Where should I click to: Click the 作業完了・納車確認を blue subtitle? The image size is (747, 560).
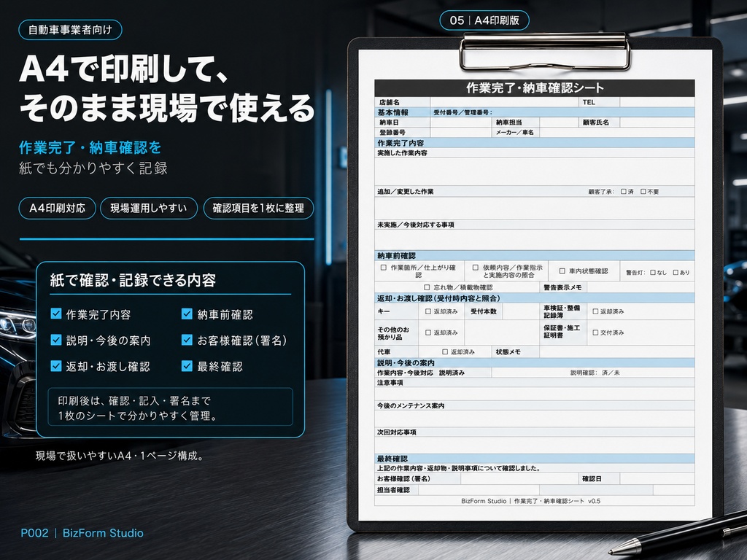(90, 147)
